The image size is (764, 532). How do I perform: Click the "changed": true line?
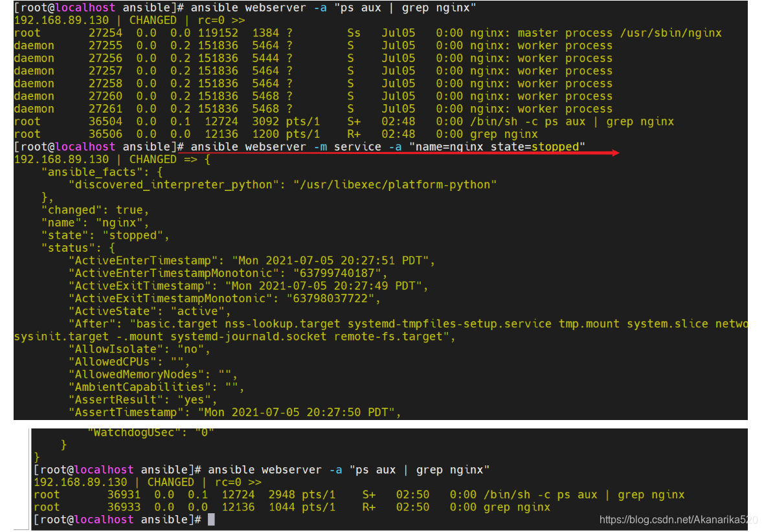point(95,210)
